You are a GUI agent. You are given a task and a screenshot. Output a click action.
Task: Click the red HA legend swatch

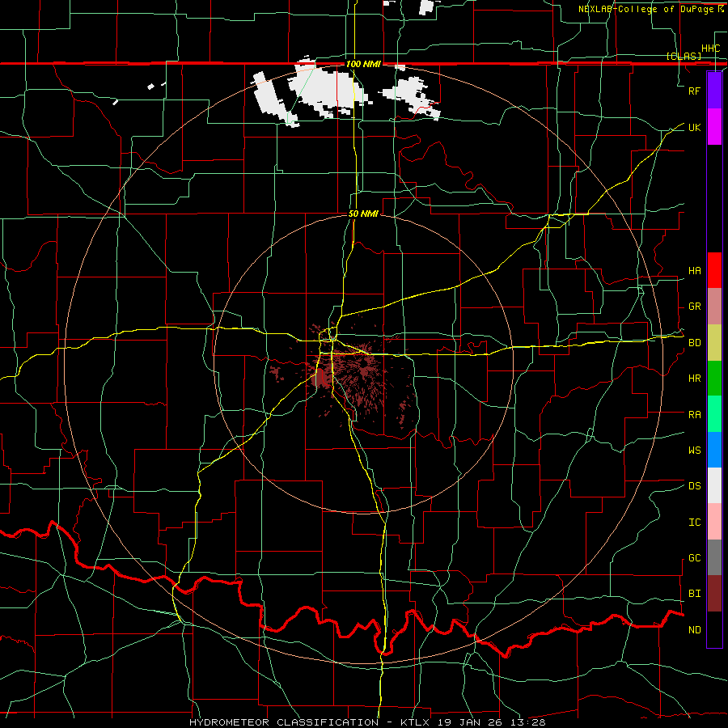[x=714, y=270]
